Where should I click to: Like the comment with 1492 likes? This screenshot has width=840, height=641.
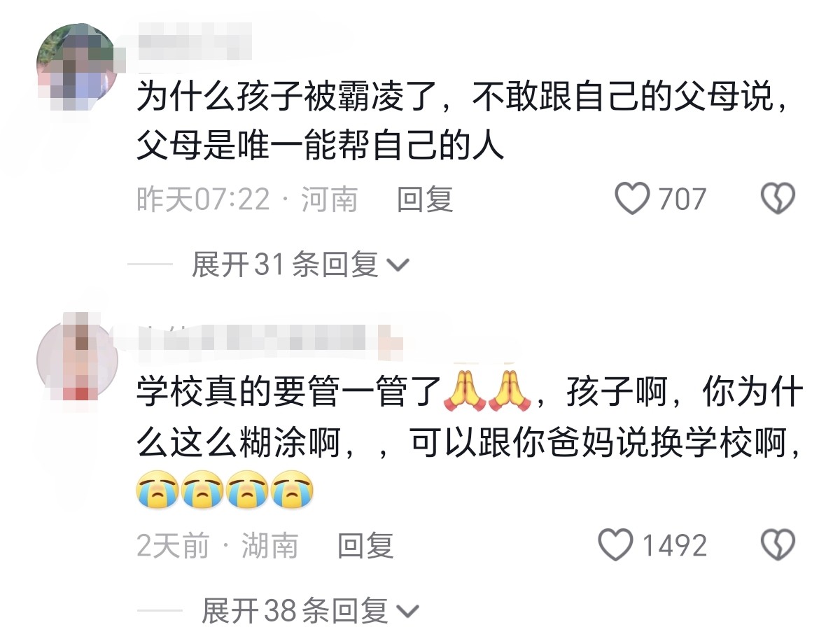(616, 545)
